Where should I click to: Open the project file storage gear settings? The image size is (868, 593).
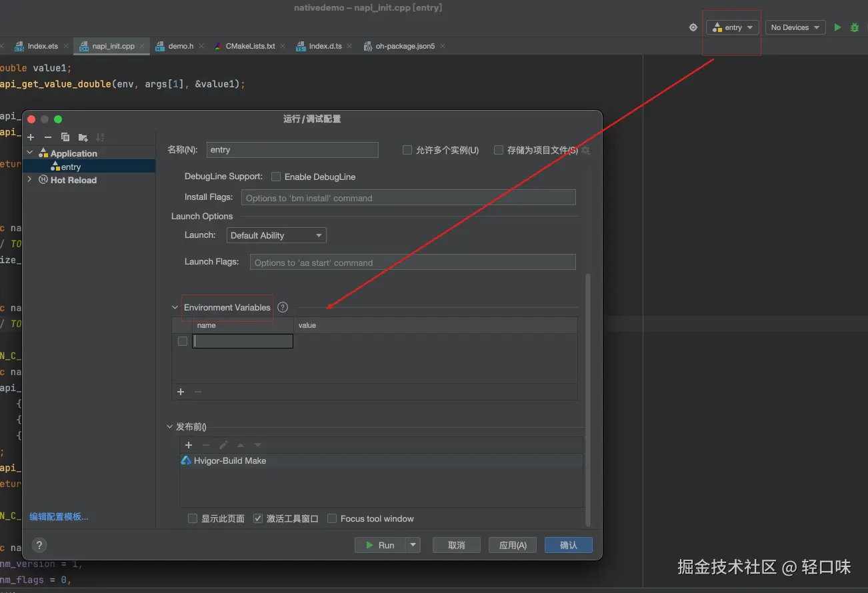coord(586,151)
